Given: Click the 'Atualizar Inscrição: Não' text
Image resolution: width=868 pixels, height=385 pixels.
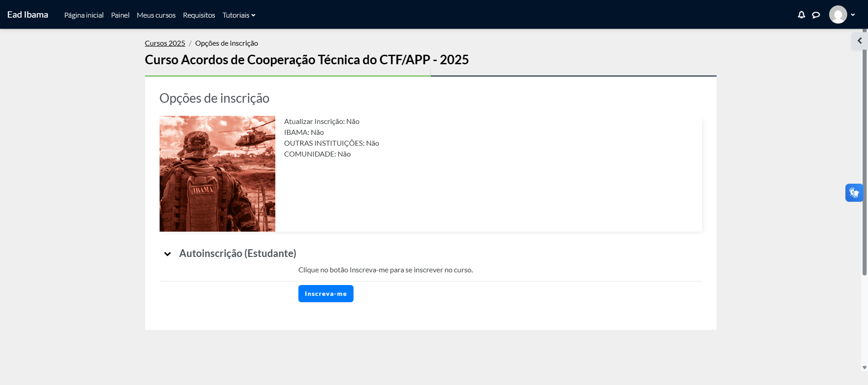Looking at the screenshot, I should (x=322, y=121).
